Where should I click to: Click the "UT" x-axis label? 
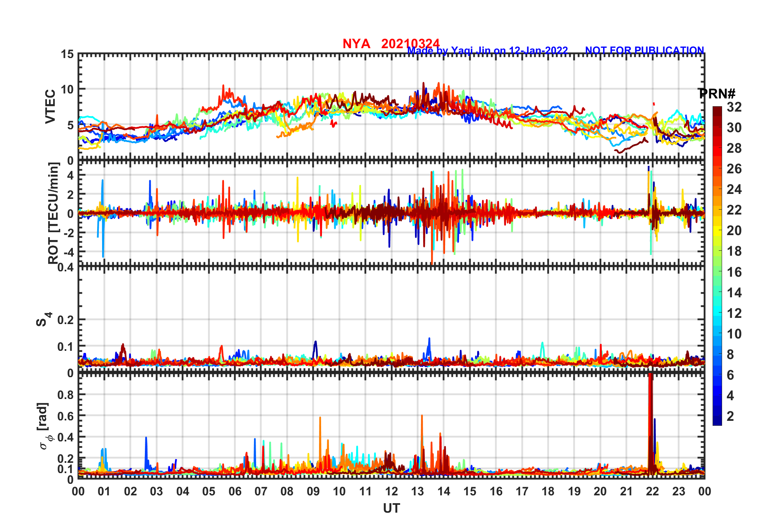pyautogui.click(x=391, y=509)
